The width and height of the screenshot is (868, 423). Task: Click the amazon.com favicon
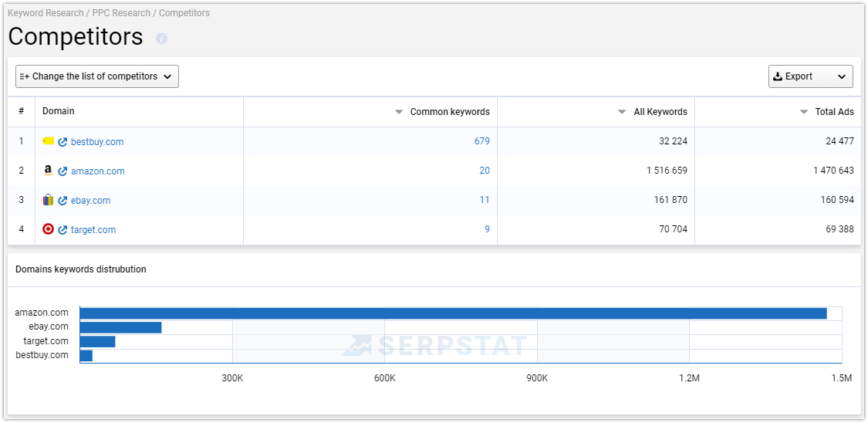[48, 171]
